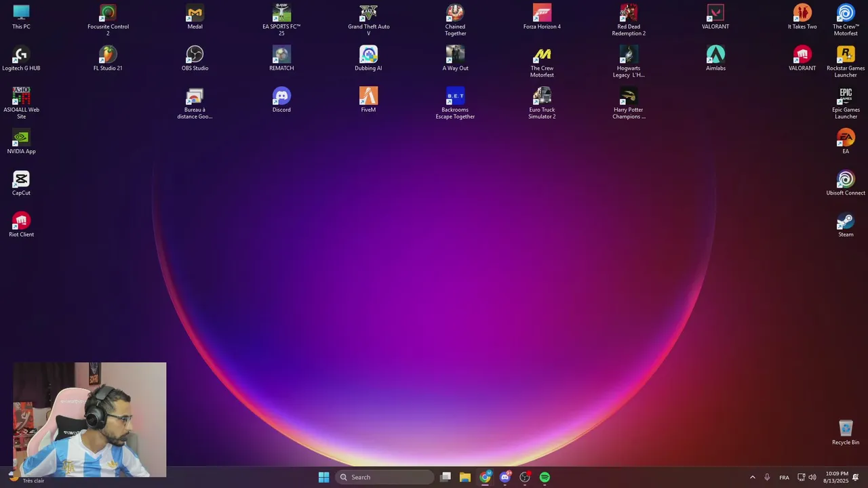Viewport: 868px width, 488px height.
Task: Select CapCut desktop shortcut
Action: coord(21,183)
